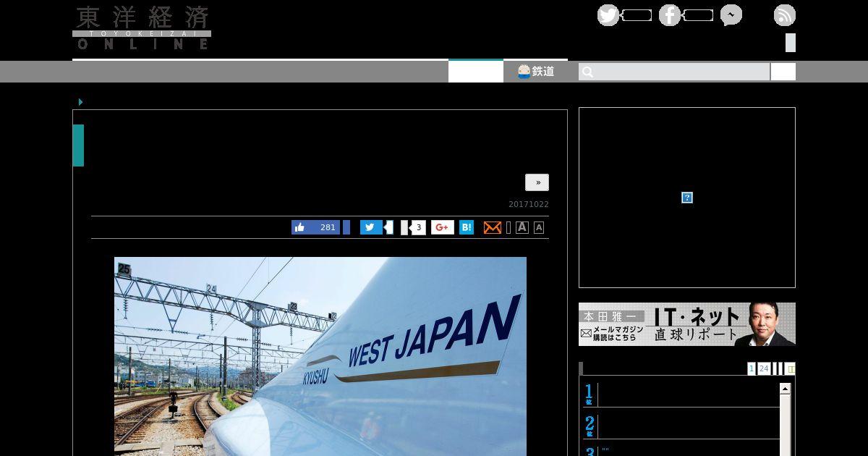Share the article via Google+ button
Screen dimensions: 868x456
click(443, 227)
